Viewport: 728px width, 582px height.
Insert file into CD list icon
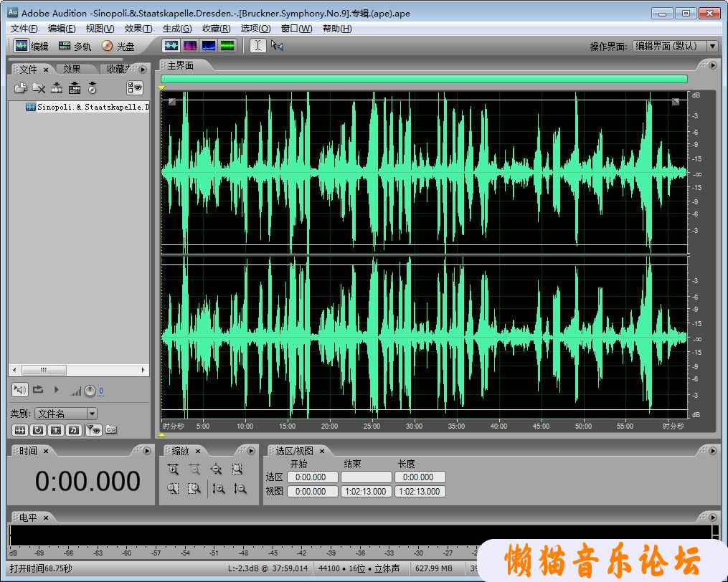93,87
